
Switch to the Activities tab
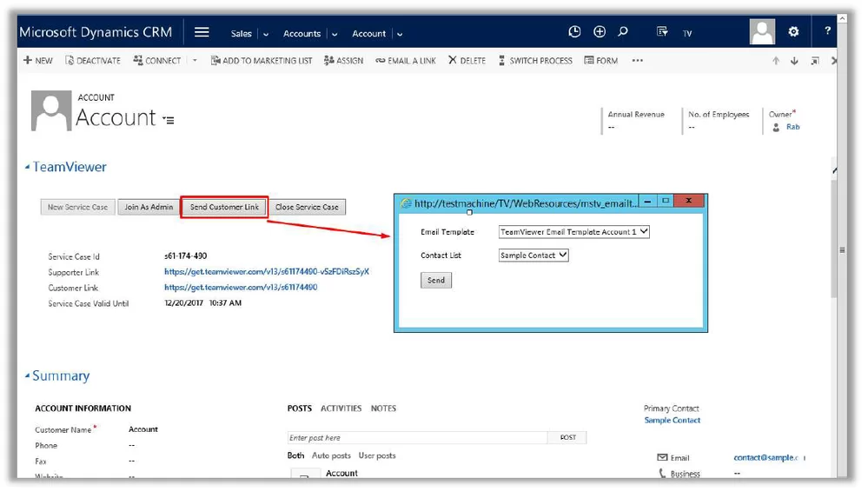[x=341, y=408]
